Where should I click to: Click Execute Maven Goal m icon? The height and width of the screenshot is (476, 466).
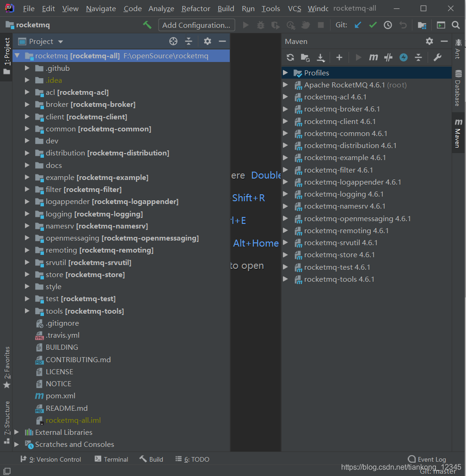373,57
